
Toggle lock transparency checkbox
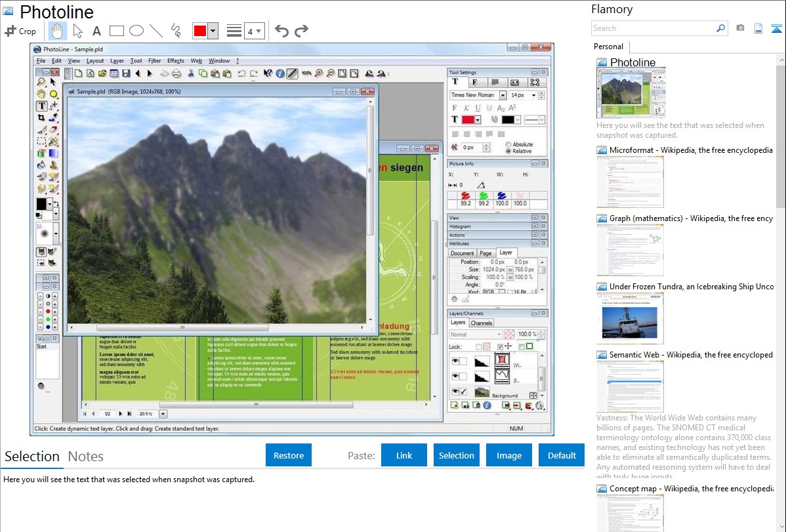click(479, 346)
